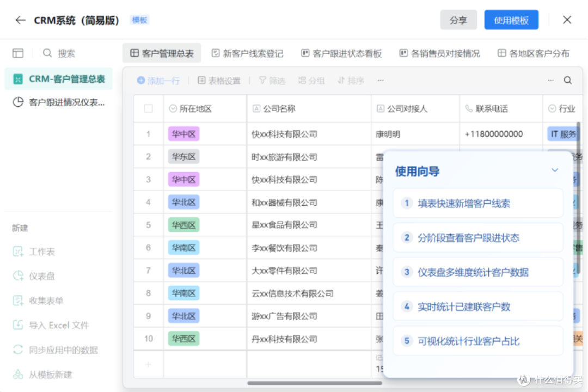
Task: Go back using the left arrow icon
Action: click(x=20, y=20)
